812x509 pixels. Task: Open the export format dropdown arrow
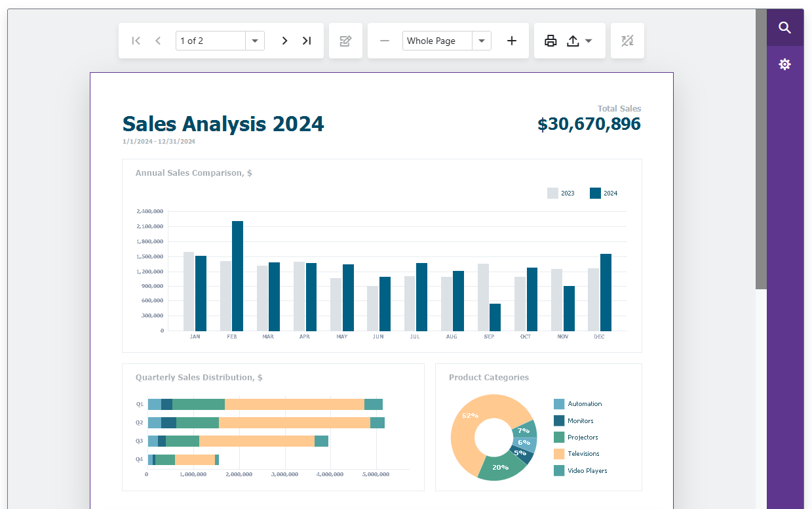click(x=589, y=41)
